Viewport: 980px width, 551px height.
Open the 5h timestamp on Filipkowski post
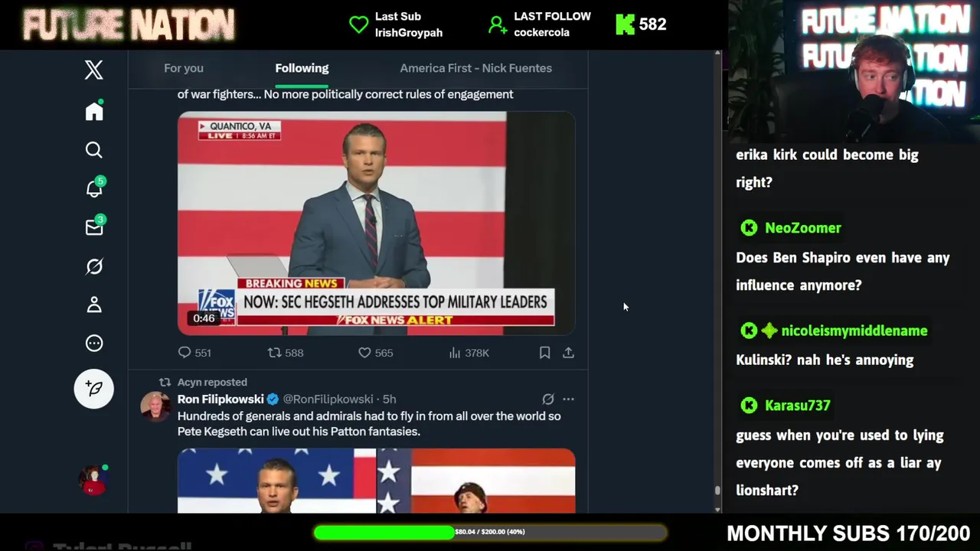pos(390,399)
